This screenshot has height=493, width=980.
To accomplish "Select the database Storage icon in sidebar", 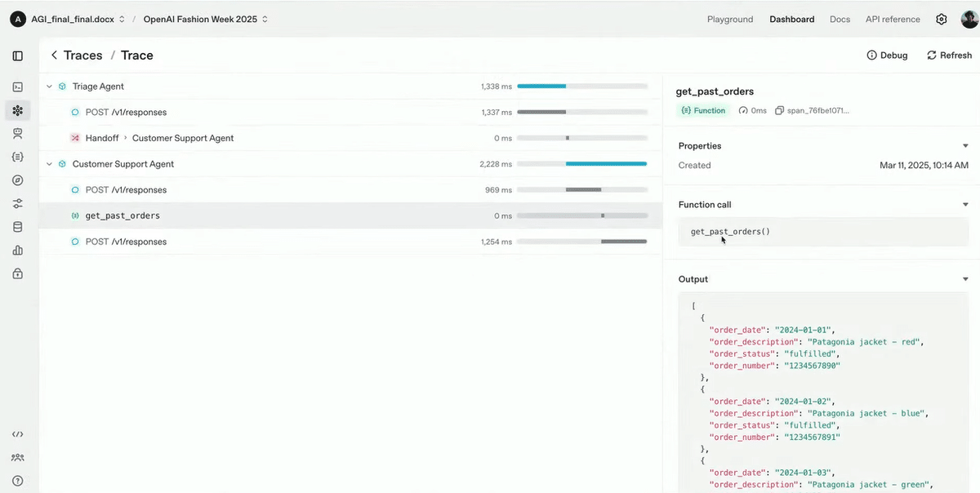I will [17, 226].
